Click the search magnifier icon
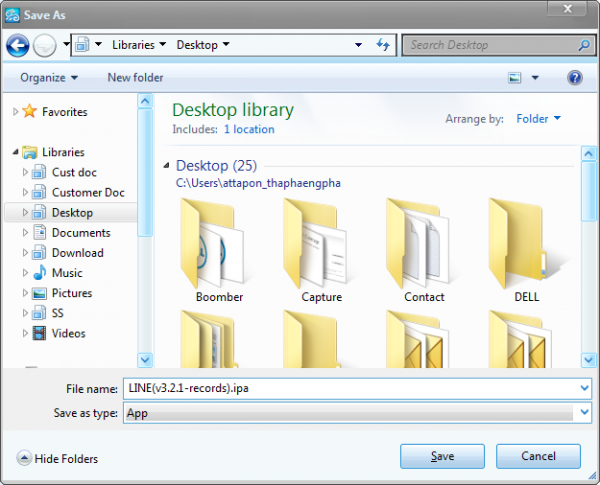 tap(584, 45)
